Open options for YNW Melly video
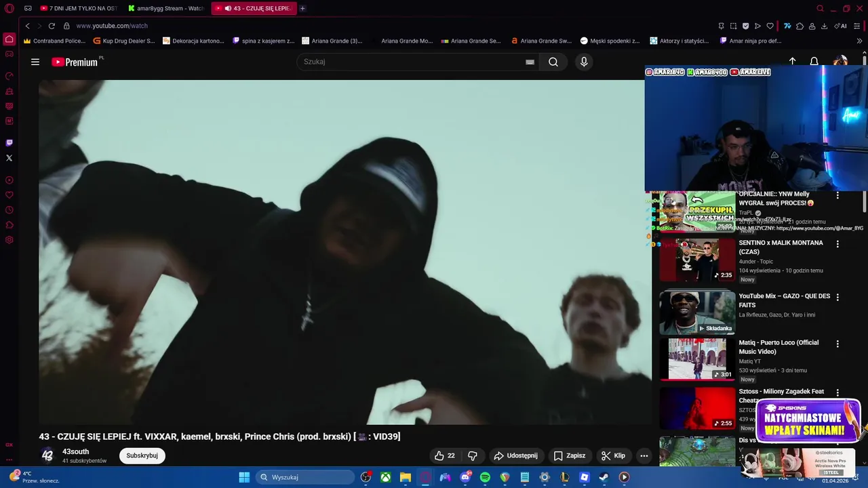 837,195
